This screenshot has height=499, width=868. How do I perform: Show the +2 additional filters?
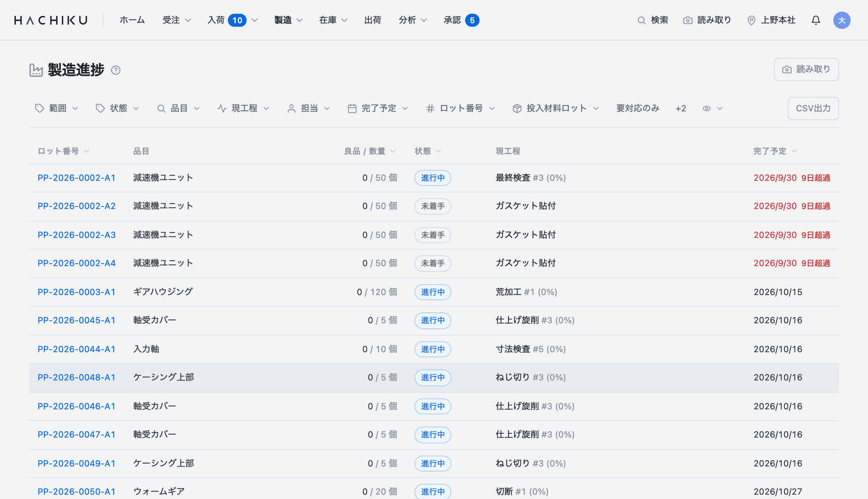pyautogui.click(x=681, y=108)
